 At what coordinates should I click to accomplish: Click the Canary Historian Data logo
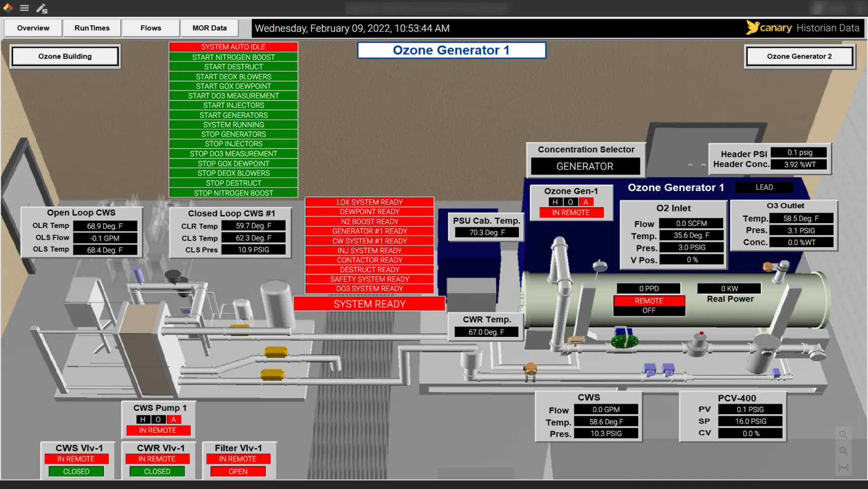tap(802, 28)
